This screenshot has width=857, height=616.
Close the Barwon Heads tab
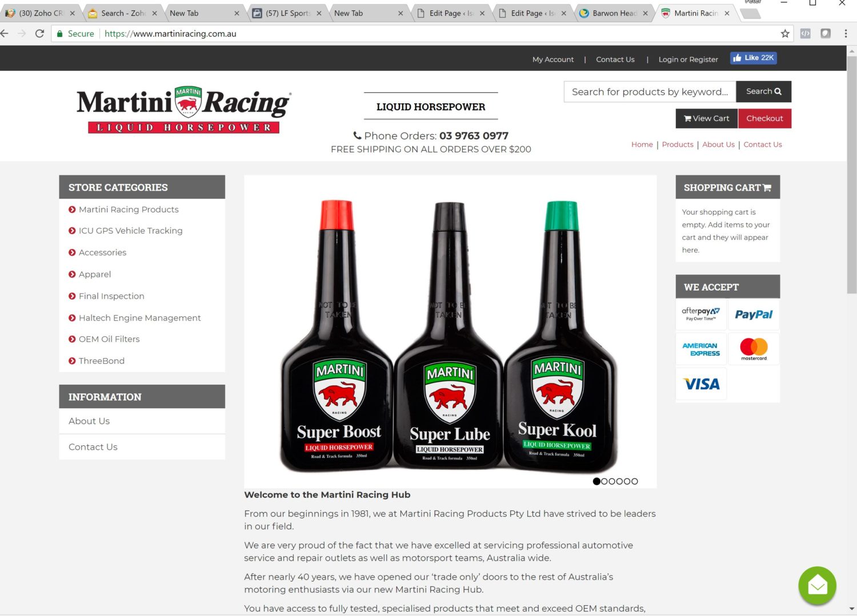tap(645, 13)
